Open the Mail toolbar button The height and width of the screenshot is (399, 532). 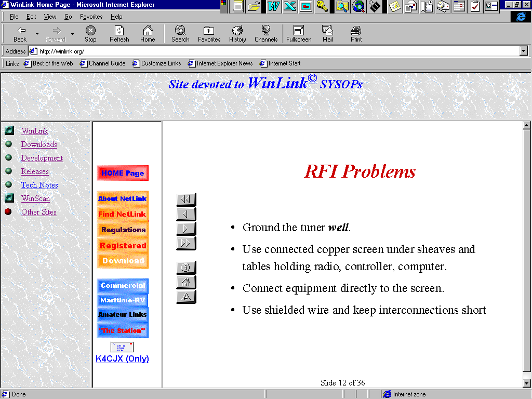click(327, 34)
